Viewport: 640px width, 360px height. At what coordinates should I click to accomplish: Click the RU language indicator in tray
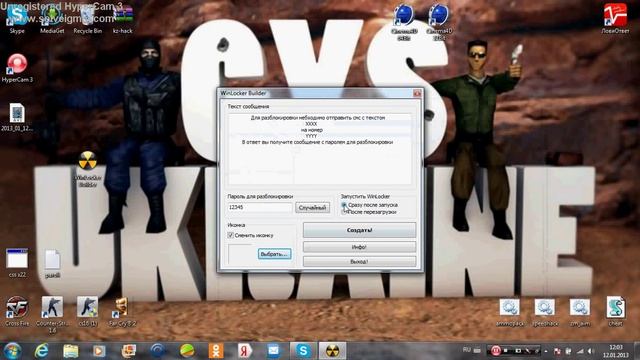tap(467, 350)
